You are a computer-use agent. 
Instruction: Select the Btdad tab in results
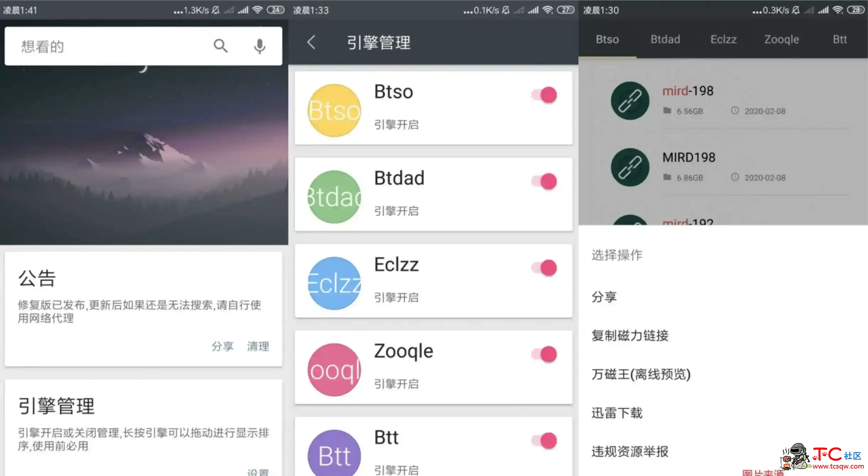point(665,40)
